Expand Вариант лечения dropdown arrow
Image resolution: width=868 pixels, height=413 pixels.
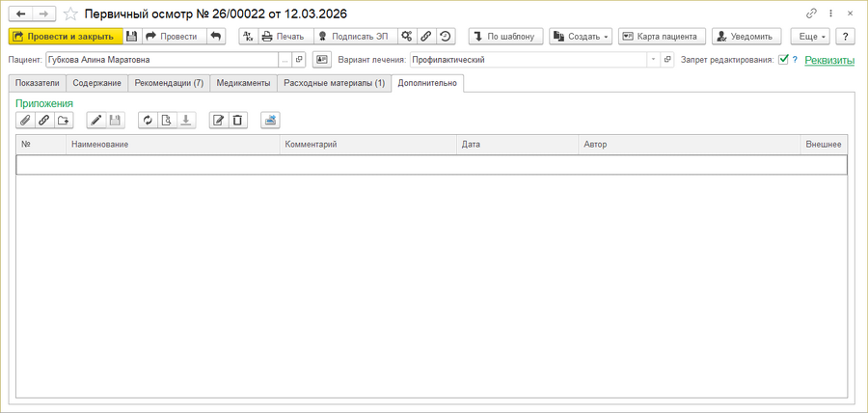point(654,60)
